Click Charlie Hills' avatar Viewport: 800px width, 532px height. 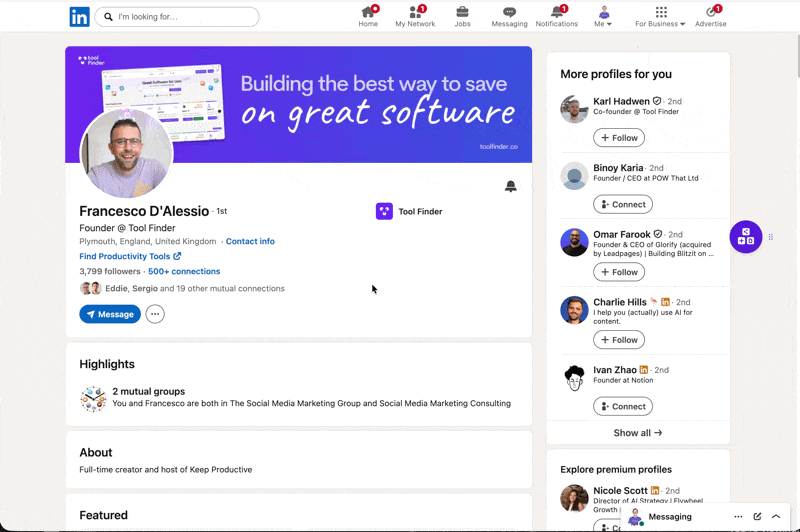pyautogui.click(x=574, y=310)
